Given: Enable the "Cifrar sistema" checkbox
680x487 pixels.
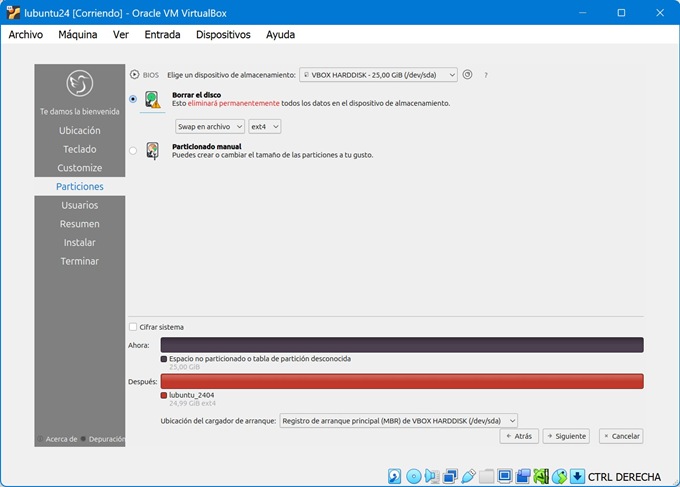Looking at the screenshot, I should (133, 327).
